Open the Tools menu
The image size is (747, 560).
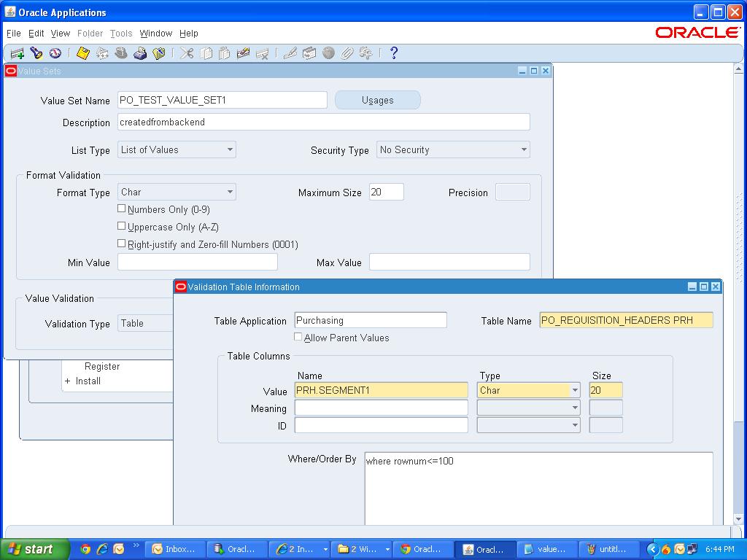click(120, 33)
